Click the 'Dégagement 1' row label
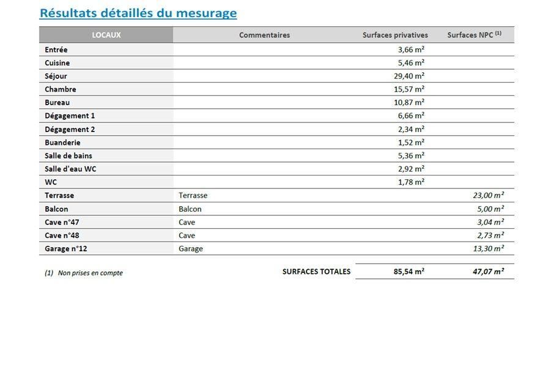 click(x=70, y=116)
